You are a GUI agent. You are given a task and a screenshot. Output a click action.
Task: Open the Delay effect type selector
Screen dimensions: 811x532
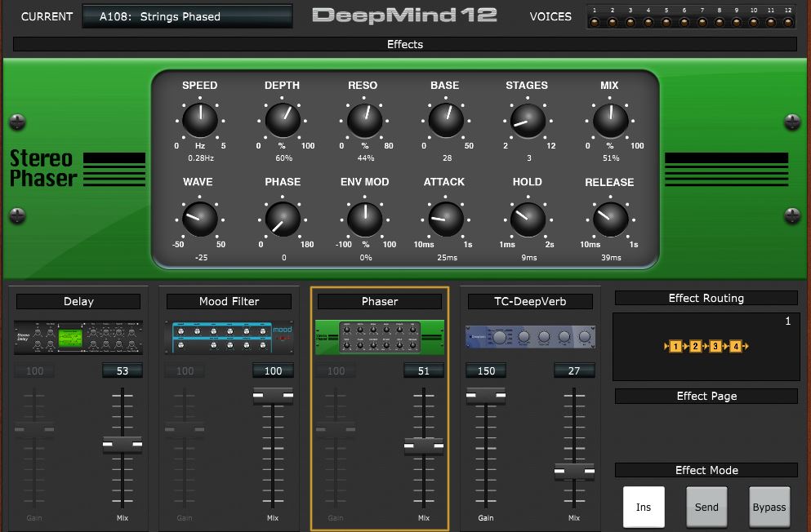click(x=78, y=301)
